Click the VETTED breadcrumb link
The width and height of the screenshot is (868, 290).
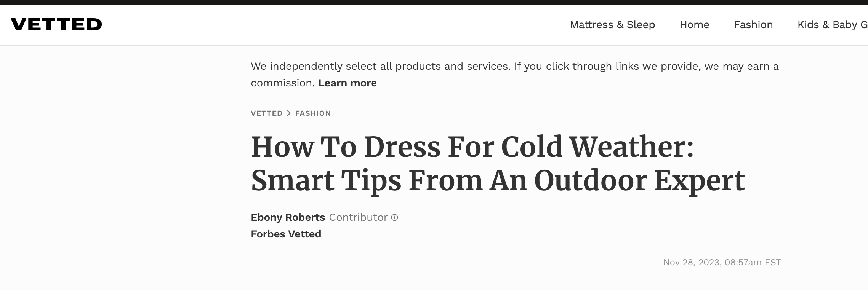click(x=266, y=113)
